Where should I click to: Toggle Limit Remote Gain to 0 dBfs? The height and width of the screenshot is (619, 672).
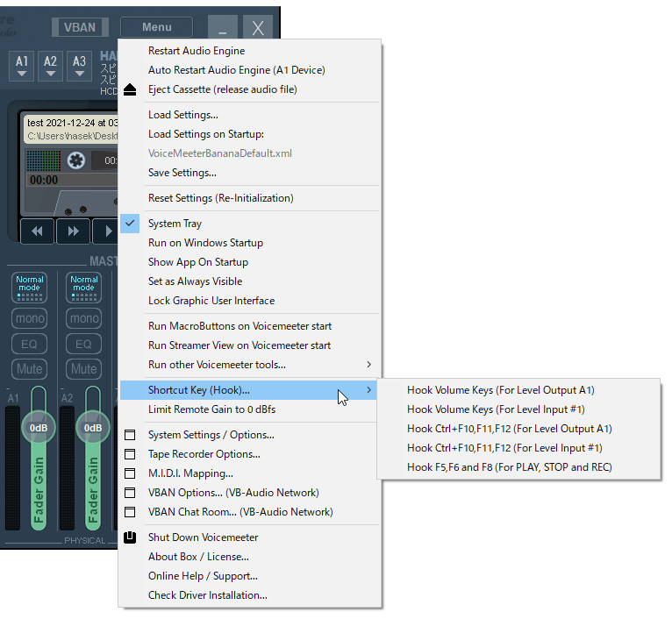tap(249, 409)
